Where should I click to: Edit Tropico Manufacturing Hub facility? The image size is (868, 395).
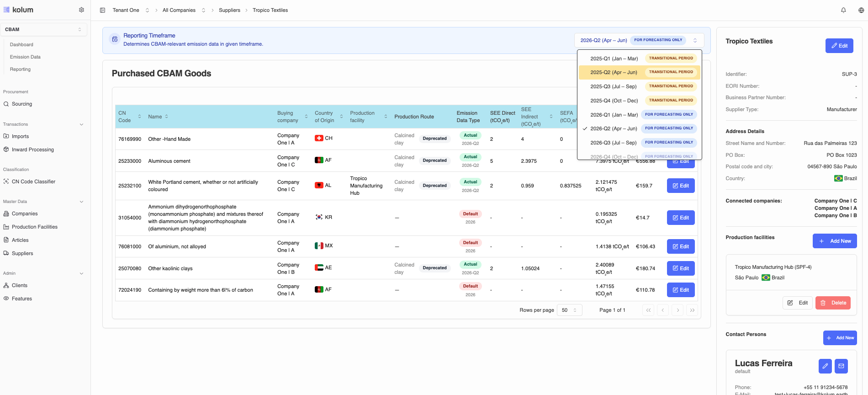(798, 303)
